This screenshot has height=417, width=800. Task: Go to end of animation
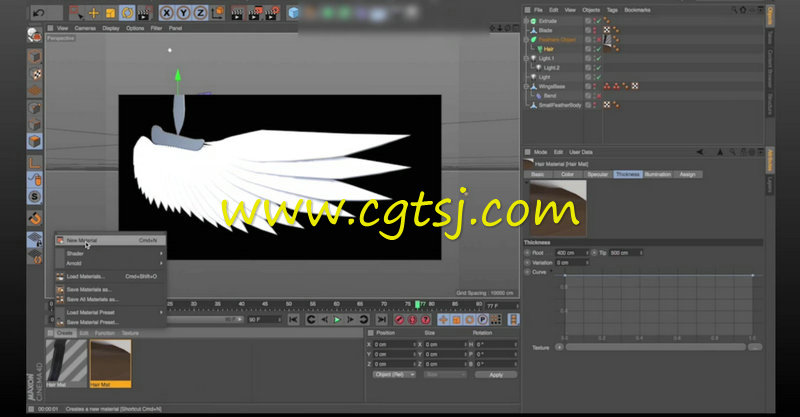(x=382, y=320)
